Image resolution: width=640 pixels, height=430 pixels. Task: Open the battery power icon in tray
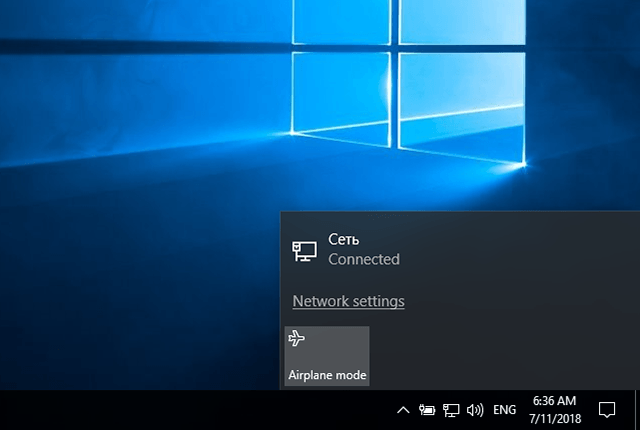pyautogui.click(x=427, y=410)
